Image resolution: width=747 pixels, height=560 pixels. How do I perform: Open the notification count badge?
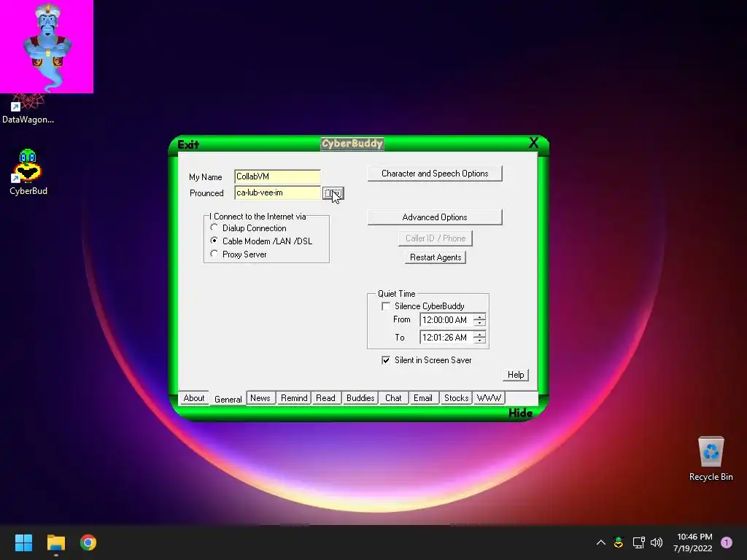point(727,542)
